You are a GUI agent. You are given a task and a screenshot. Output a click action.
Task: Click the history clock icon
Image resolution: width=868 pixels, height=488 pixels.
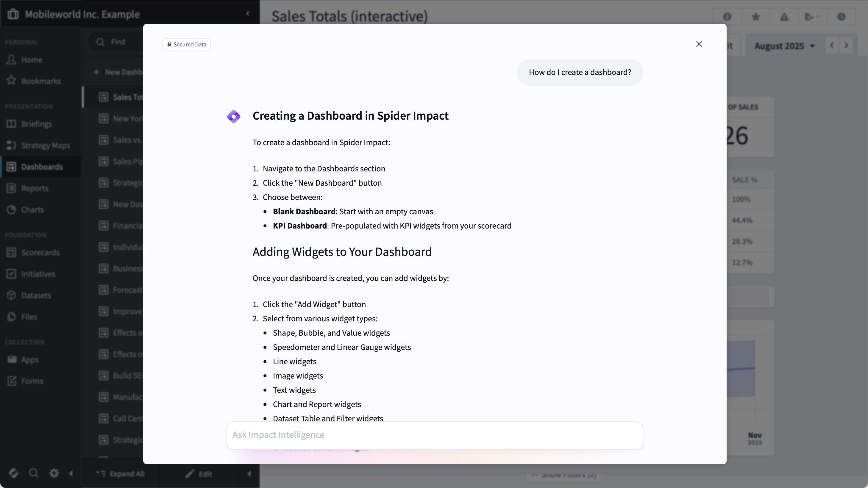[x=842, y=16]
